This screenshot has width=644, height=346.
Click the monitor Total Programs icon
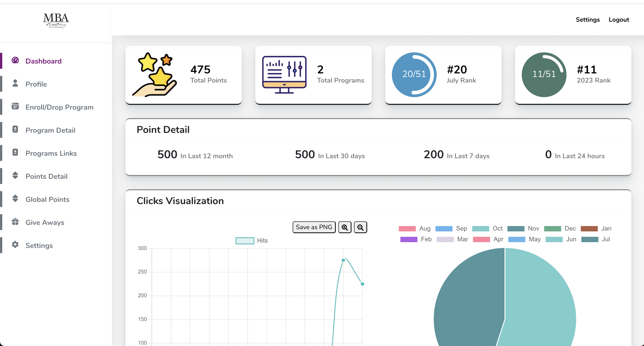pyautogui.click(x=284, y=75)
